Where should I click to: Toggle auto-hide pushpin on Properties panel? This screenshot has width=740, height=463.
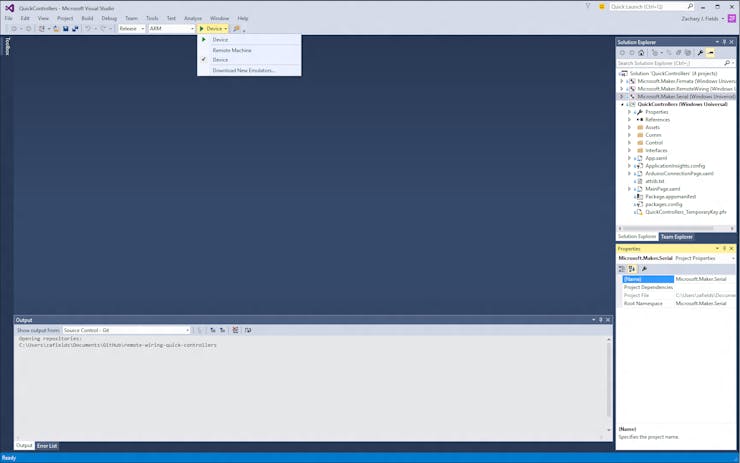724,248
